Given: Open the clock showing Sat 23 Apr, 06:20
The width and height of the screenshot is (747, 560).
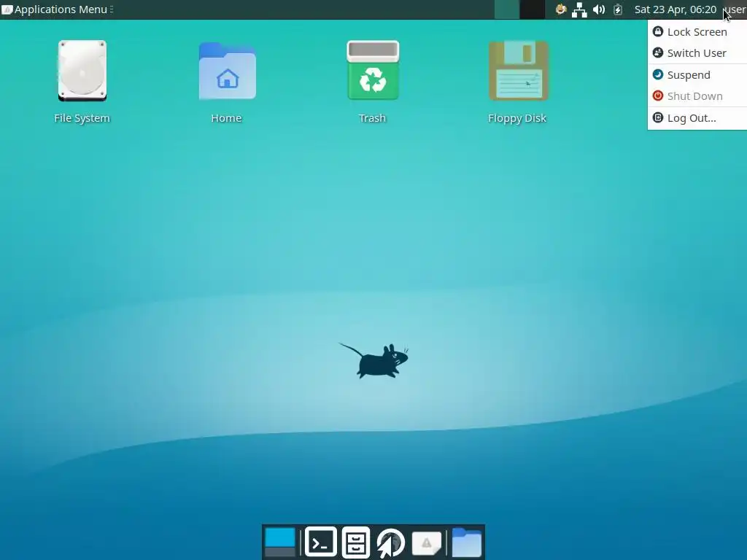Looking at the screenshot, I should [x=675, y=9].
